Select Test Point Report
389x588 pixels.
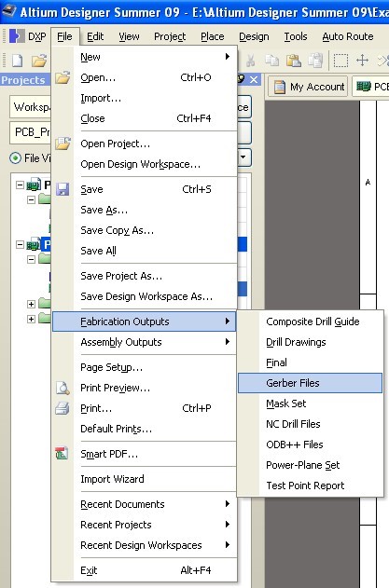[x=310, y=485]
